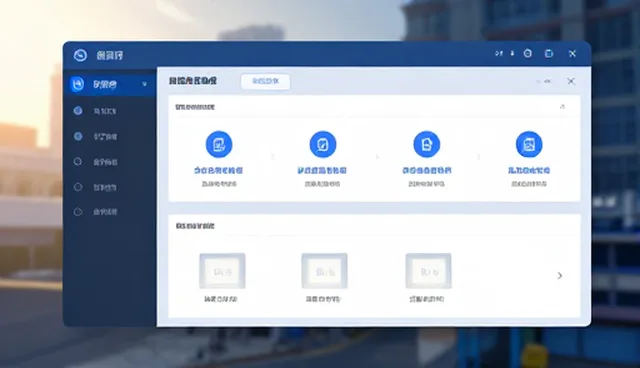Image resolution: width=640 pixels, height=368 pixels.
Task: Click the round ring icon in title bar
Action: pos(528,53)
